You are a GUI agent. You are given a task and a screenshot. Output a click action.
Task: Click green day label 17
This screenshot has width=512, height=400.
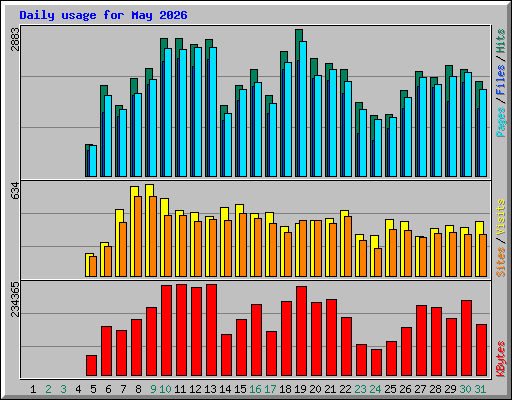click(270, 389)
